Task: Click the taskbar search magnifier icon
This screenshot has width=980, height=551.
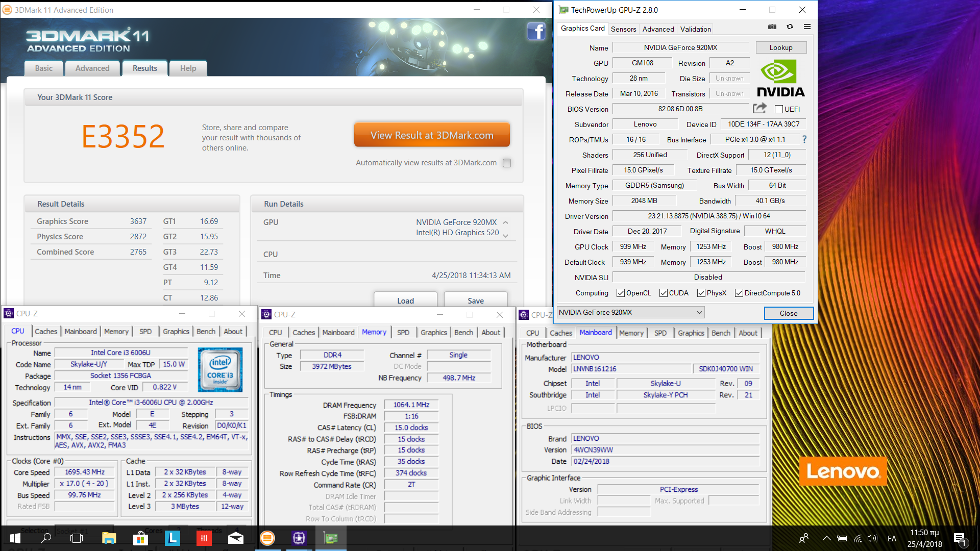Action: 46,538
